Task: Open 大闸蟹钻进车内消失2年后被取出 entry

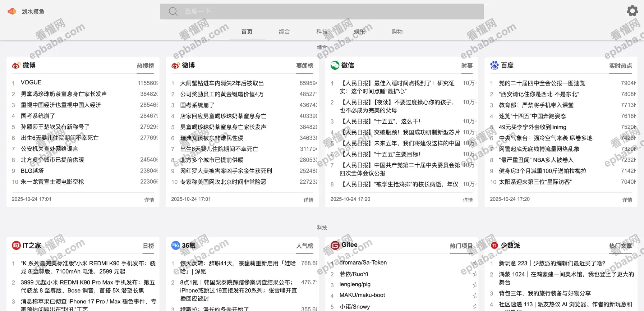Action: click(x=222, y=83)
